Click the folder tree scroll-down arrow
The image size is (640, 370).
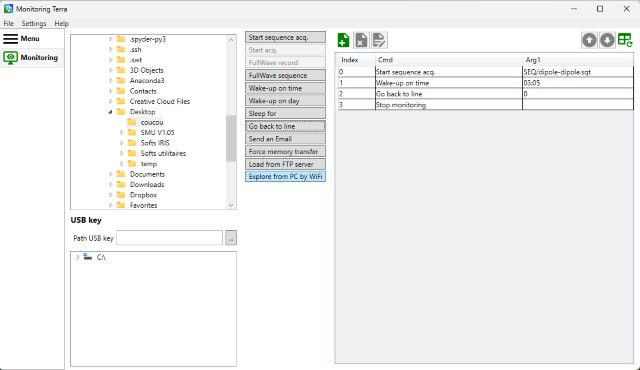tap(231, 205)
